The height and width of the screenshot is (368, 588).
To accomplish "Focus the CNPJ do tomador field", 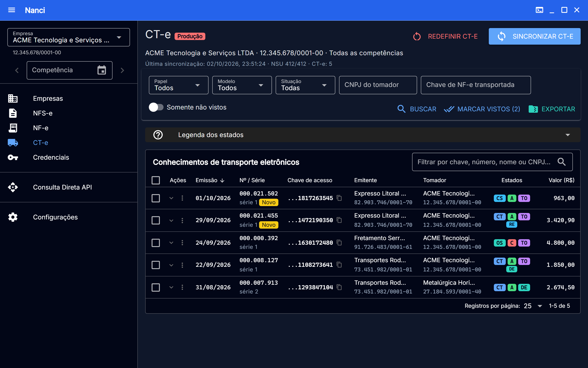I will [x=378, y=85].
